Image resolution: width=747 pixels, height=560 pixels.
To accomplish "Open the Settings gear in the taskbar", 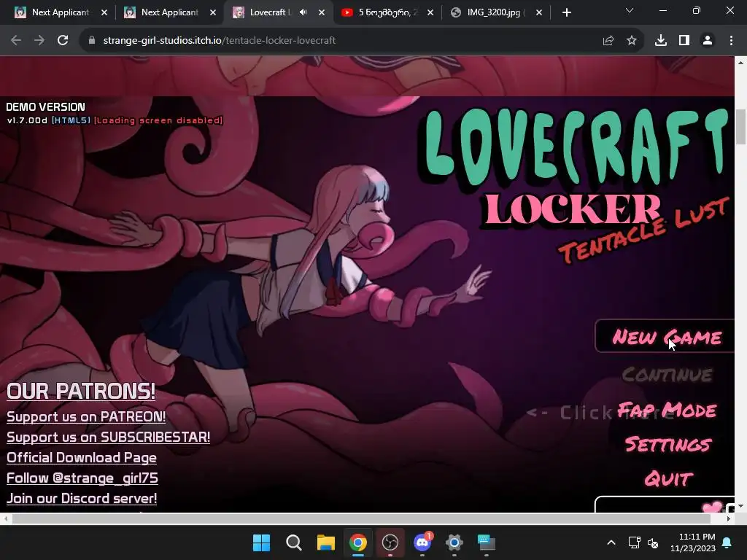I will tap(454, 542).
